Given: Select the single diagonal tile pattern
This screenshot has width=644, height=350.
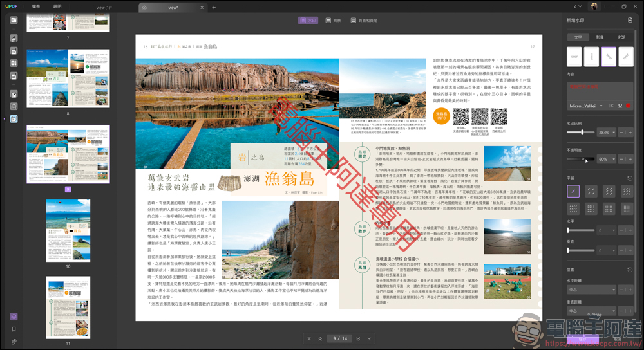Looking at the screenshot, I should point(573,191).
